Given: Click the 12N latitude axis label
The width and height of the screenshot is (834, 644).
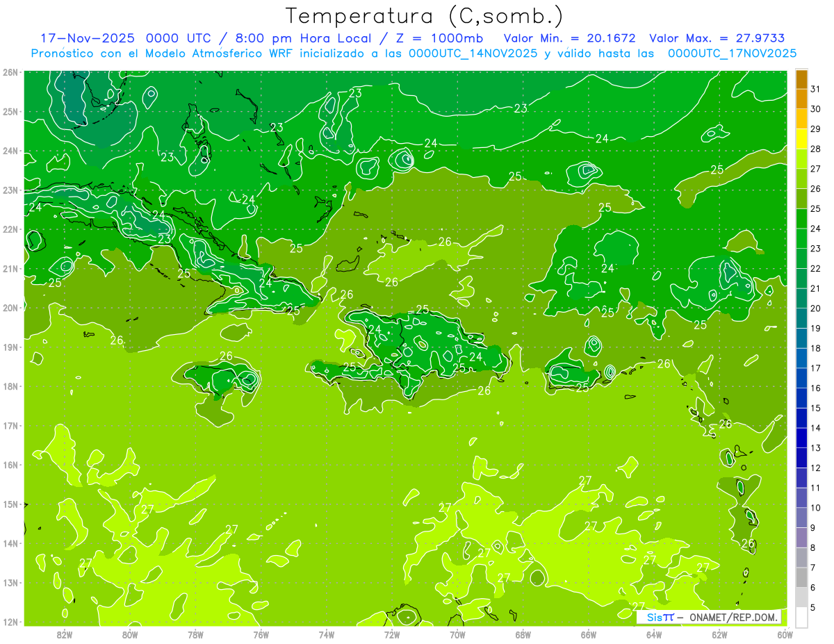Looking at the screenshot, I should [10, 622].
